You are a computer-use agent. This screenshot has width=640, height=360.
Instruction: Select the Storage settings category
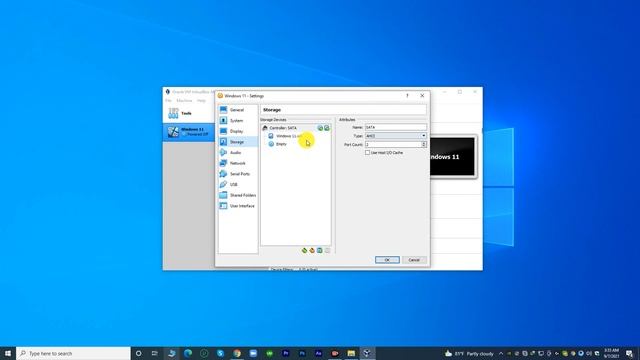[x=238, y=142]
